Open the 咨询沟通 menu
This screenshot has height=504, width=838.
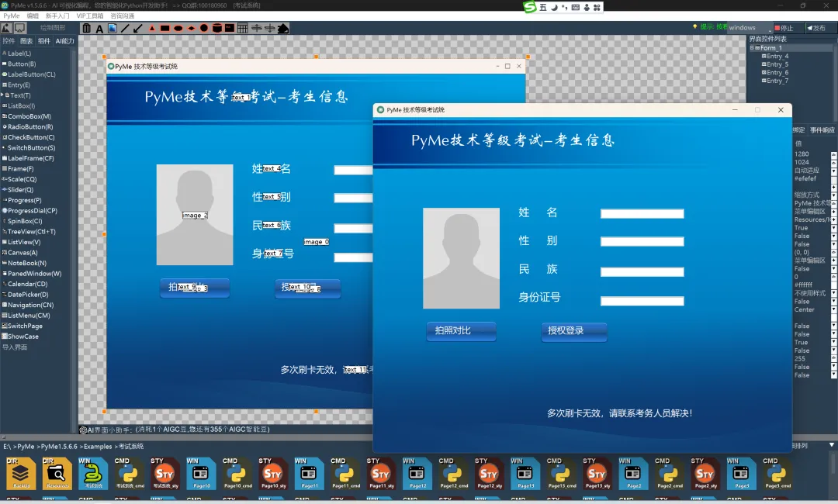pos(123,16)
